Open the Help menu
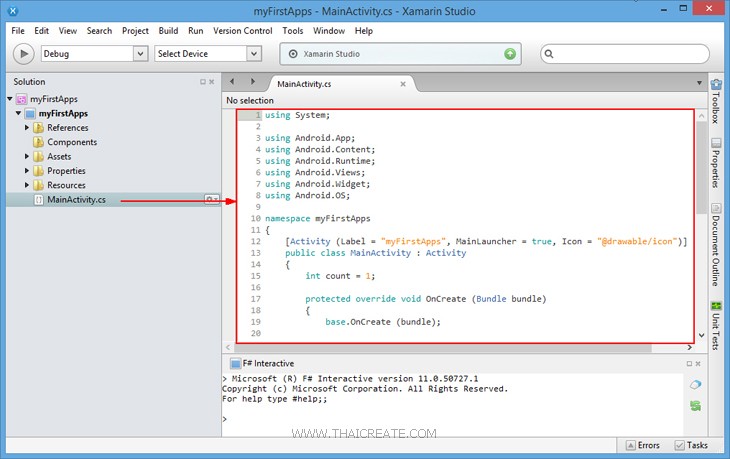The image size is (730, 459). 364,31
